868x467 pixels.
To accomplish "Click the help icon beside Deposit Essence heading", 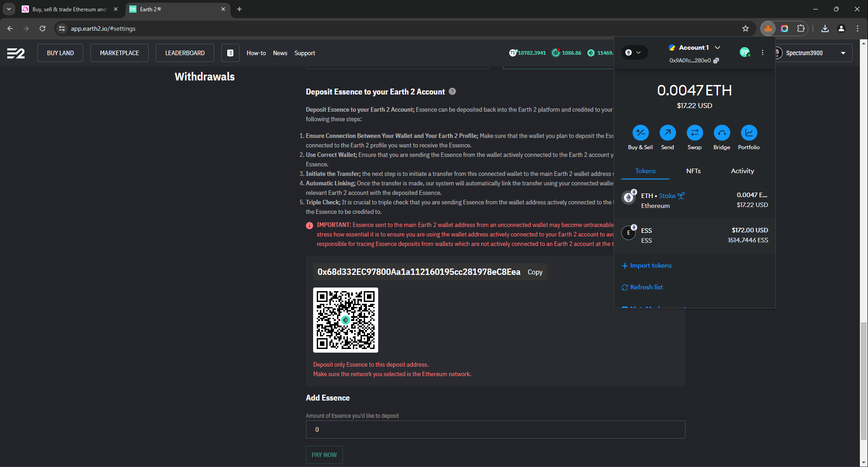I will tap(452, 91).
